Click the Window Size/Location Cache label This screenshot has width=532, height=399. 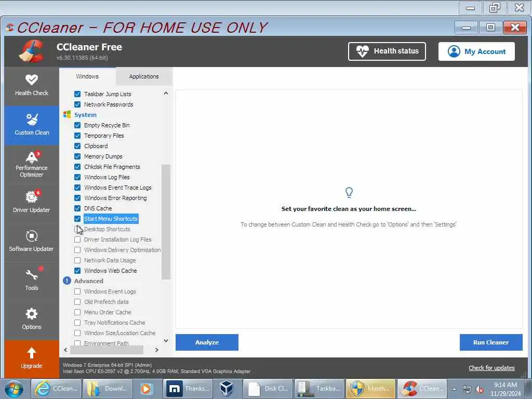pos(120,333)
